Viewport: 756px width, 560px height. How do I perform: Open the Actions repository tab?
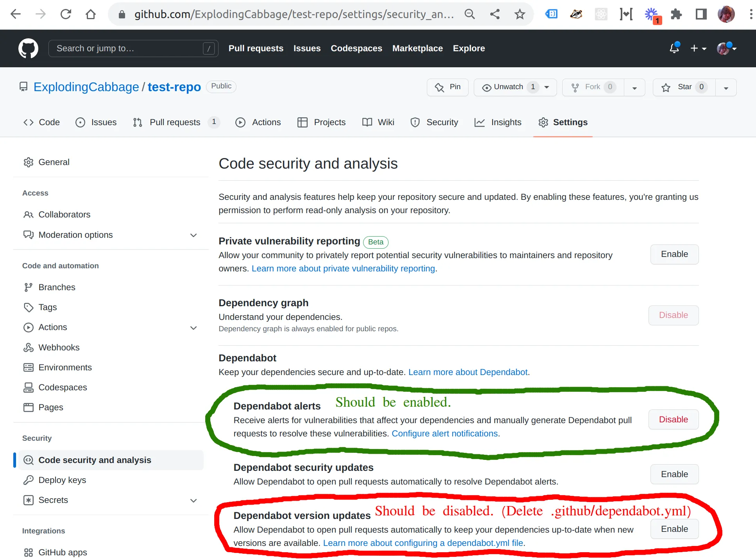click(x=258, y=122)
